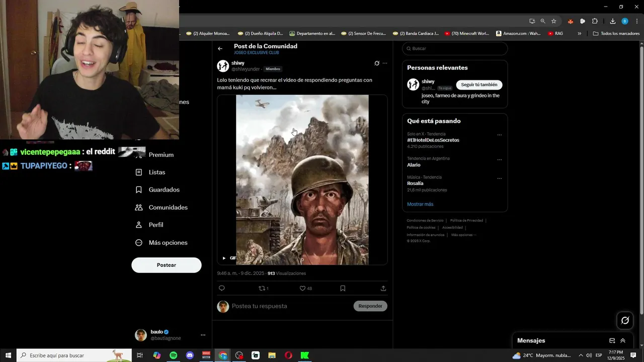Open Opera from the taskbar
Viewport: 644px width, 362px height.
[288, 355]
